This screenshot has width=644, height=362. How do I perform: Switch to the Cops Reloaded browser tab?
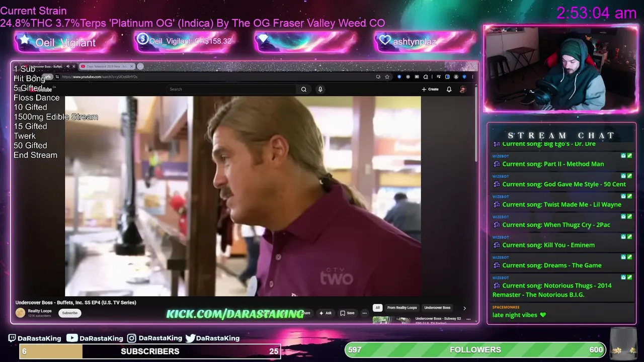click(x=108, y=66)
